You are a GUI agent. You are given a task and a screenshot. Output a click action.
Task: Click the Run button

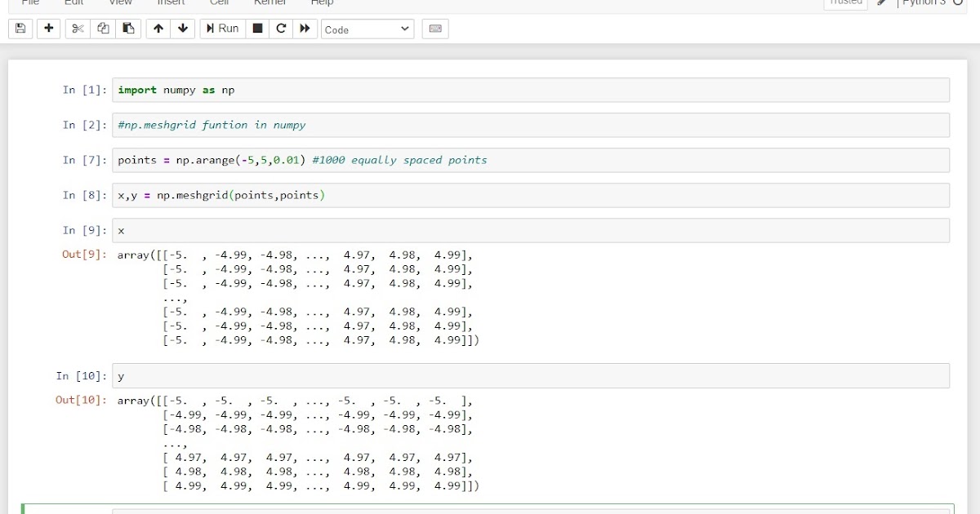pos(221,29)
